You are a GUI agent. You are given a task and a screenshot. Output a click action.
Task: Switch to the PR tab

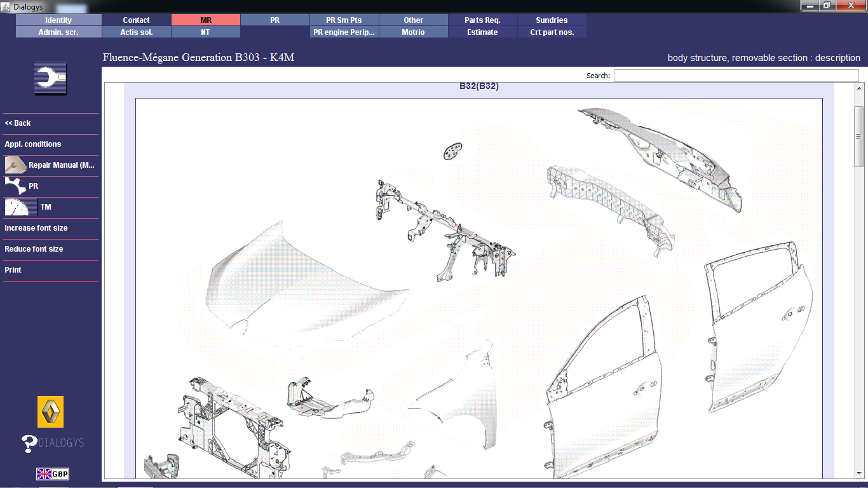pyautogui.click(x=275, y=20)
